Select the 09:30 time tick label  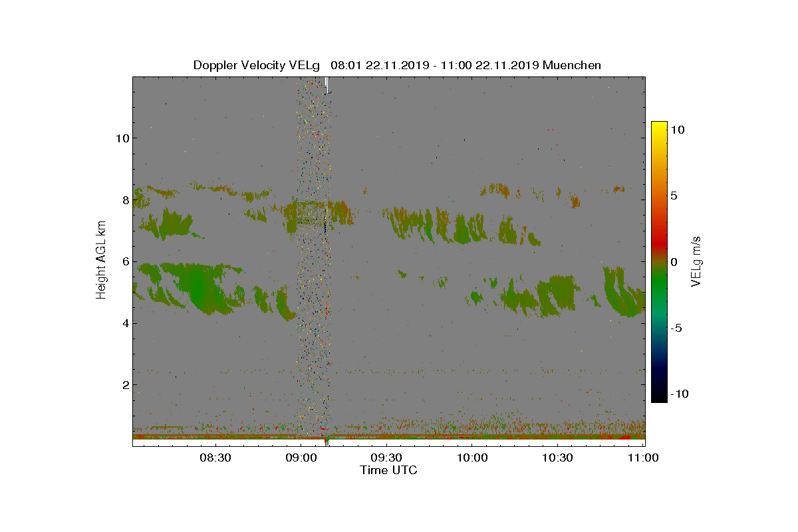click(x=387, y=458)
